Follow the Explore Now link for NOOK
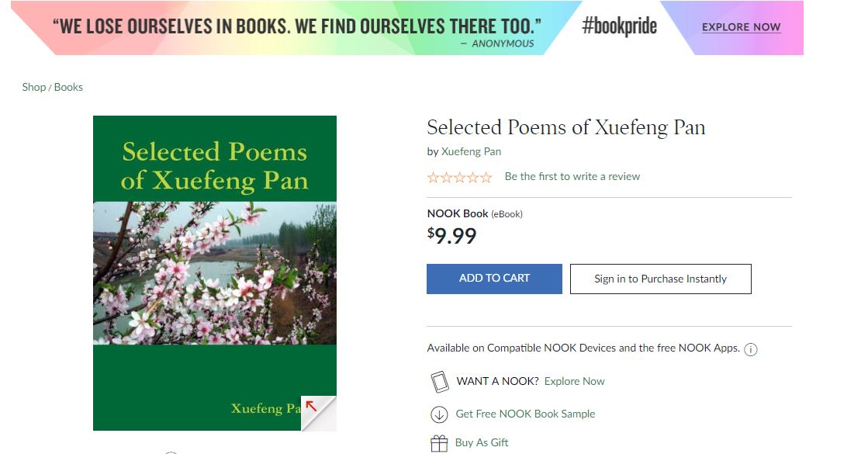868x454 pixels. click(574, 381)
